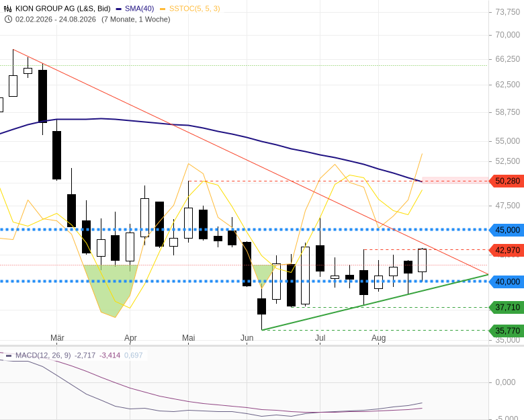Click the blue 40,000 price tag
The height and width of the screenshot is (420, 524).
(507, 282)
